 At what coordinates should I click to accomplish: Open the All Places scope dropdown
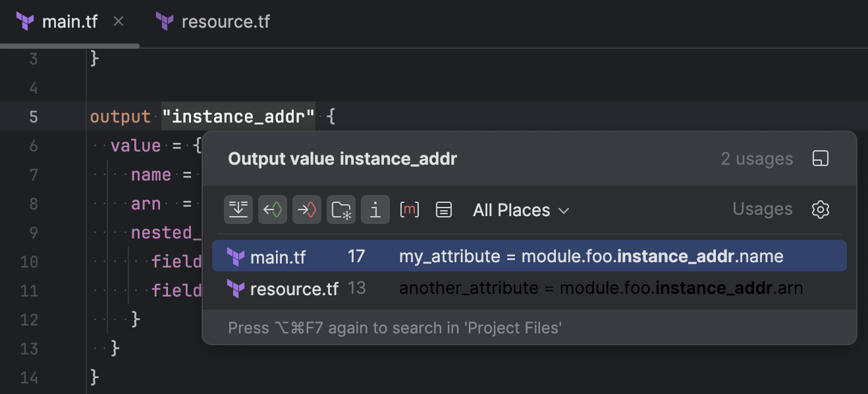[520, 210]
